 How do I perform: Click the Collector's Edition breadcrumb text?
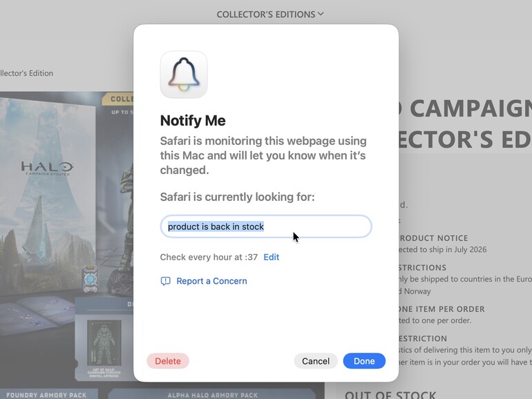[26, 73]
